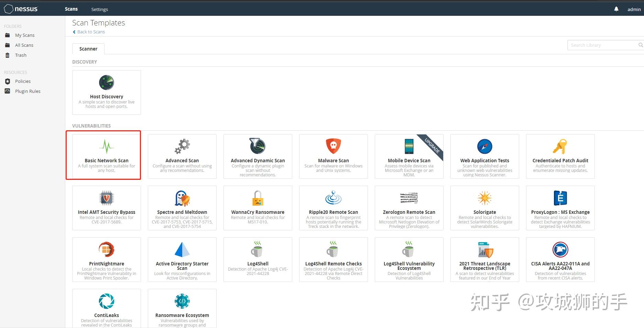Click the Web Application Tests title text
The image size is (644, 328).
485,161
